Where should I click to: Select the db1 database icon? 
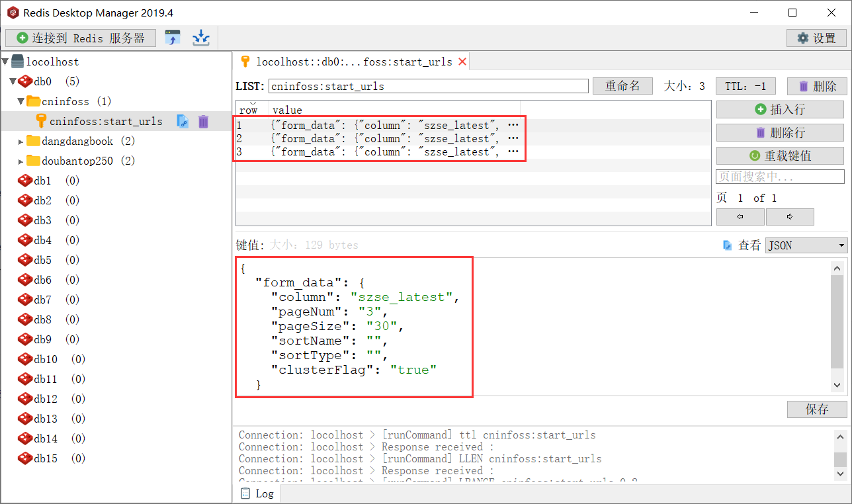(25, 181)
